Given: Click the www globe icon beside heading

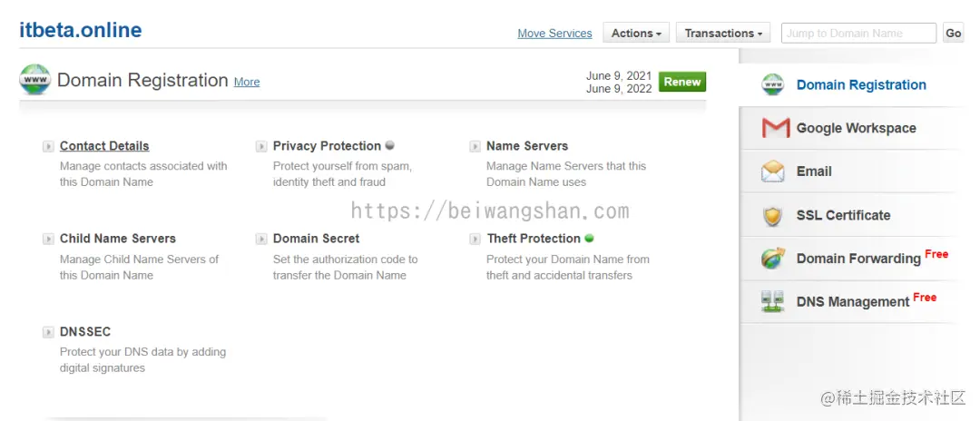Looking at the screenshot, I should click(x=34, y=79).
